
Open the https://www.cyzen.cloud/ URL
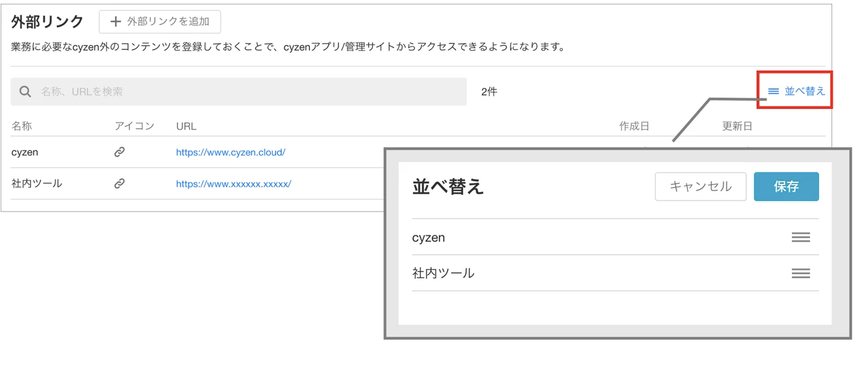(x=230, y=152)
